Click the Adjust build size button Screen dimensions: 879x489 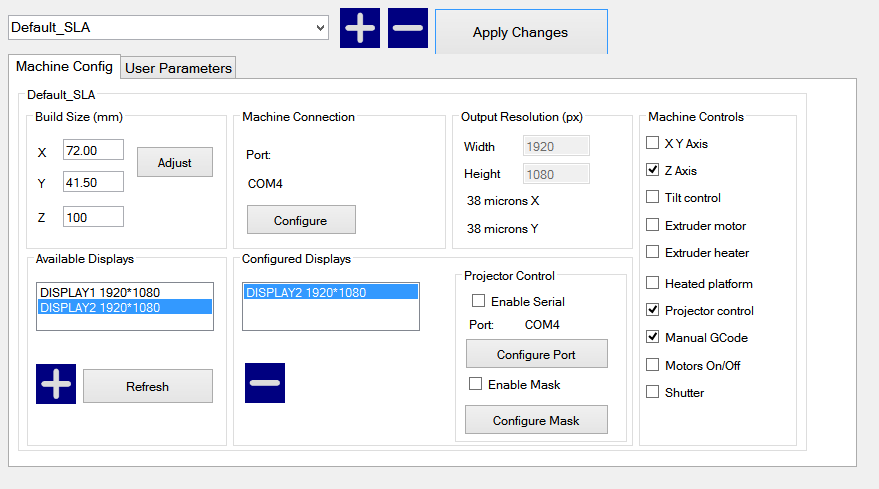point(174,162)
